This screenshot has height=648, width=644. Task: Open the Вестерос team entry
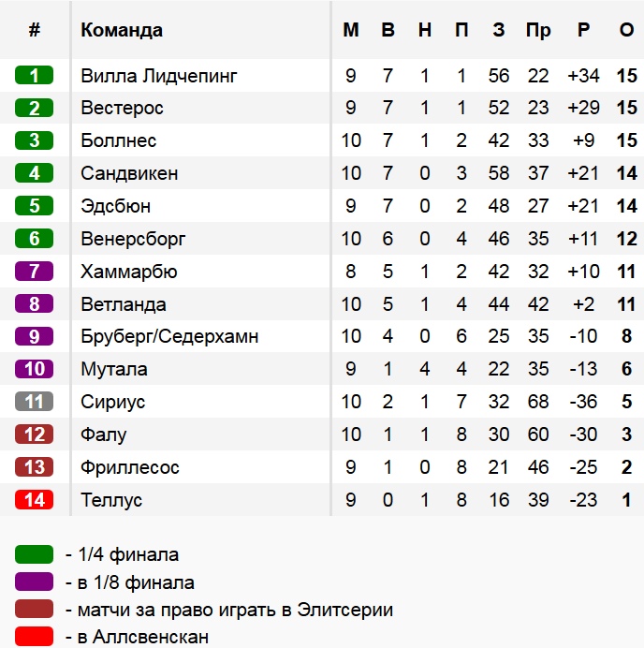click(x=122, y=109)
